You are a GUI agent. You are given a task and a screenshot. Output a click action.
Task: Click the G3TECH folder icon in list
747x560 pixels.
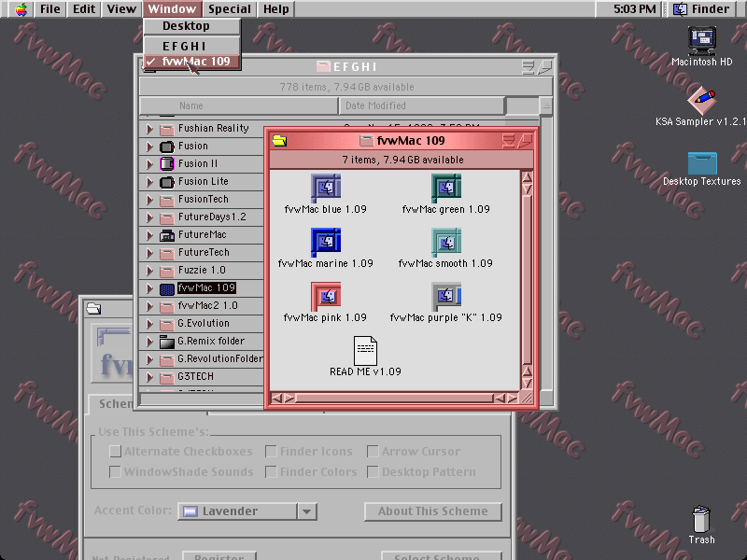tap(167, 377)
